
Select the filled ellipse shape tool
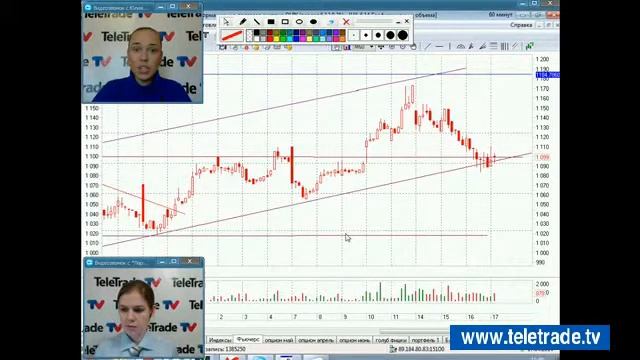point(313,22)
